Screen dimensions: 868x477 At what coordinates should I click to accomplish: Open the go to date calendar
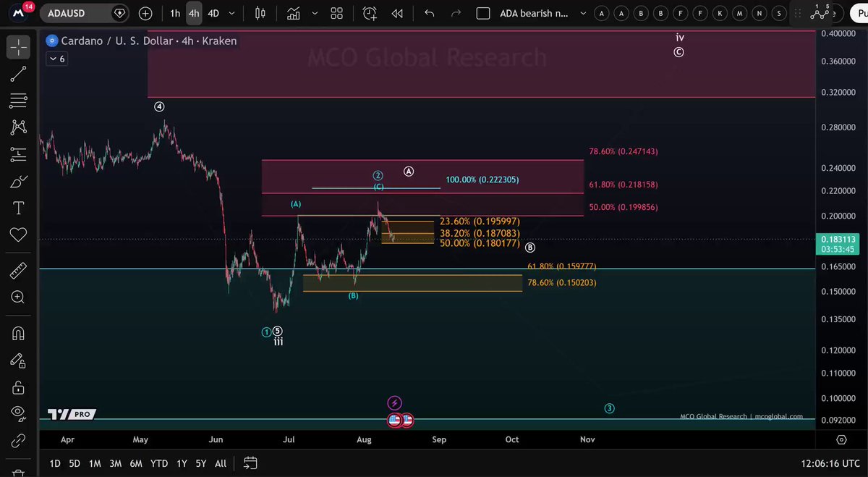[250, 463]
